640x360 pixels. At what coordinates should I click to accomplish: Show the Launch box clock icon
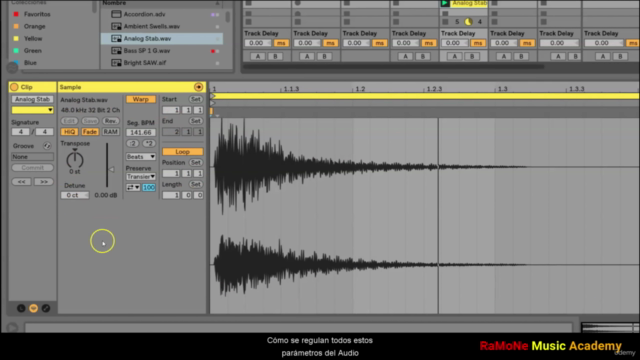[x=21, y=308]
